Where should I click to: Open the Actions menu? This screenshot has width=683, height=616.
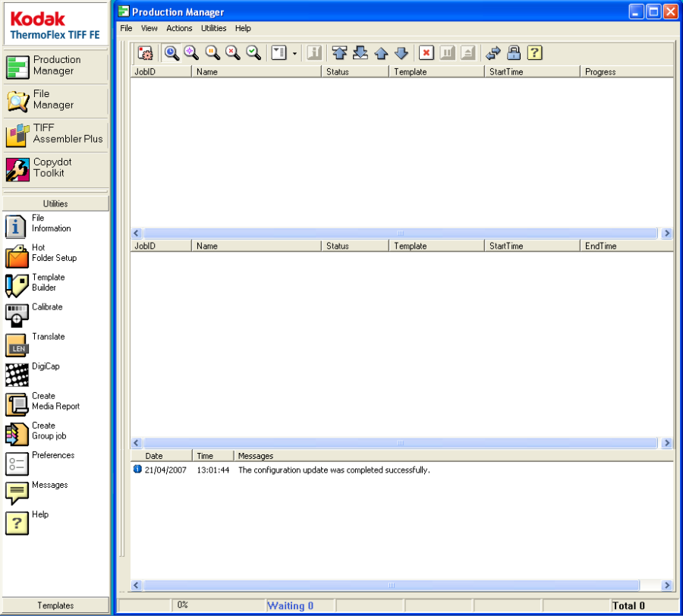point(179,28)
